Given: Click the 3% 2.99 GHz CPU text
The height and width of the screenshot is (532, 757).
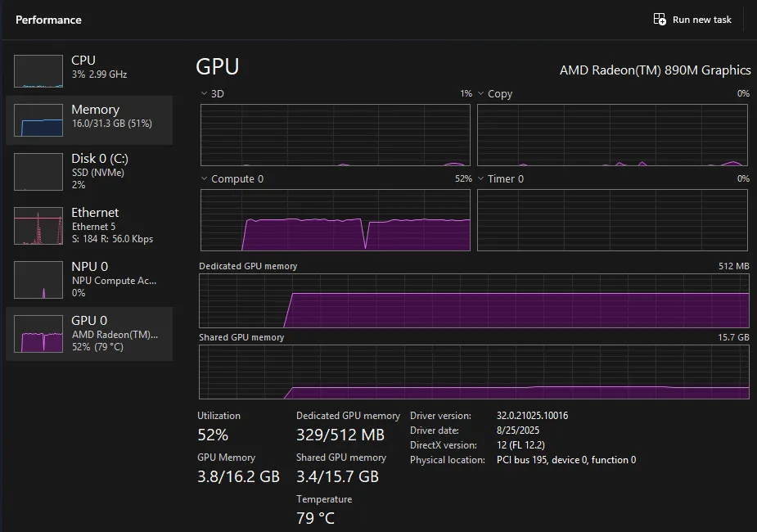Looking at the screenshot, I should pyautogui.click(x=100, y=74).
